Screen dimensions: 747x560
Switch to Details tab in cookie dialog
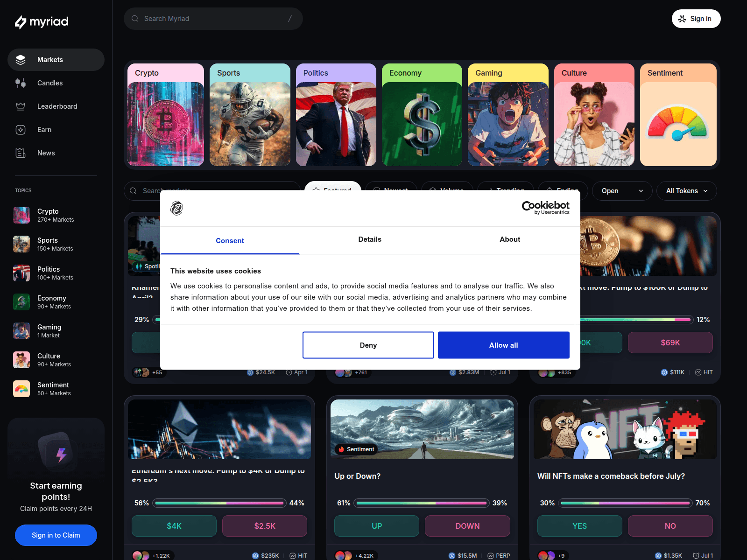(370, 239)
